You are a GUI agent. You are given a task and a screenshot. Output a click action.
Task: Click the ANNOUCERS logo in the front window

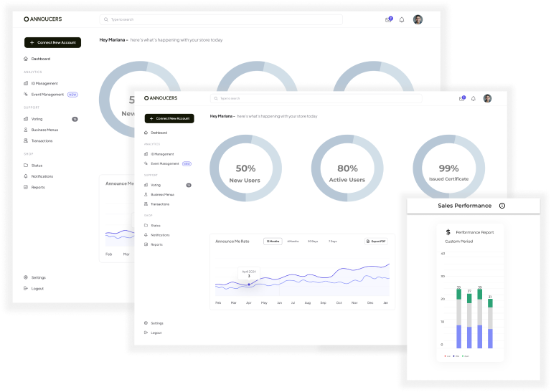pos(161,97)
